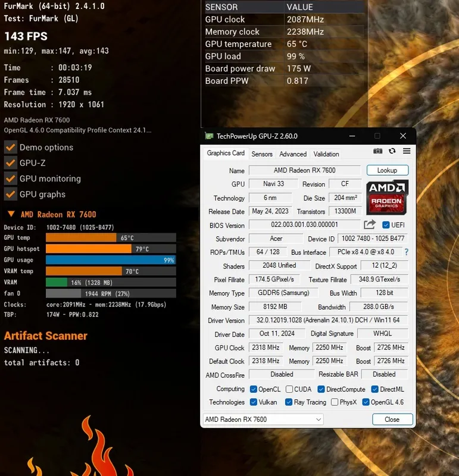Click the GPU-Z refresh icon
The image size is (459, 476).
click(392, 151)
